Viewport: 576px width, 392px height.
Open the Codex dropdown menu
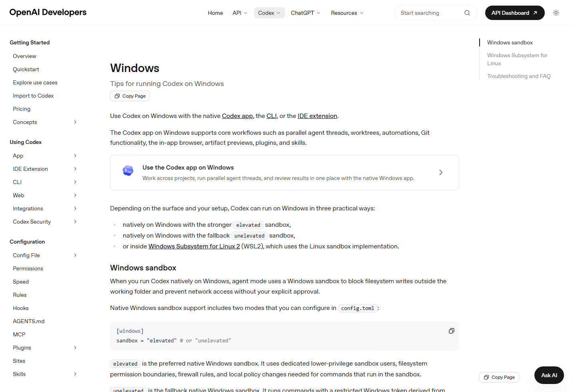[x=270, y=13]
